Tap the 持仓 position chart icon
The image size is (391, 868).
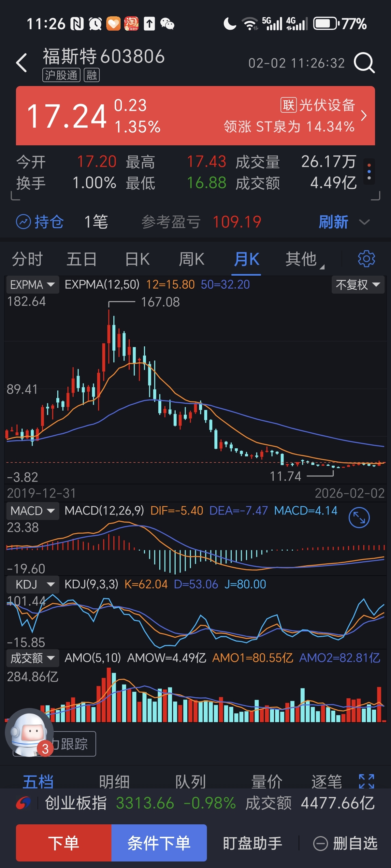pyautogui.click(x=23, y=222)
